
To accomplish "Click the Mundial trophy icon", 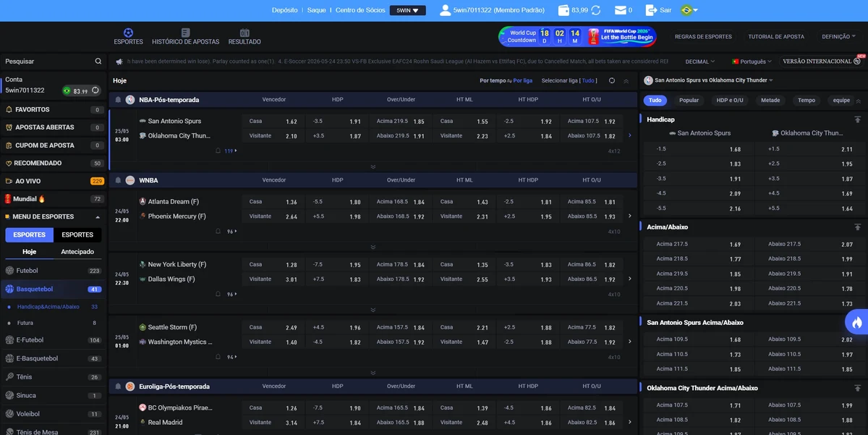I will coord(7,198).
